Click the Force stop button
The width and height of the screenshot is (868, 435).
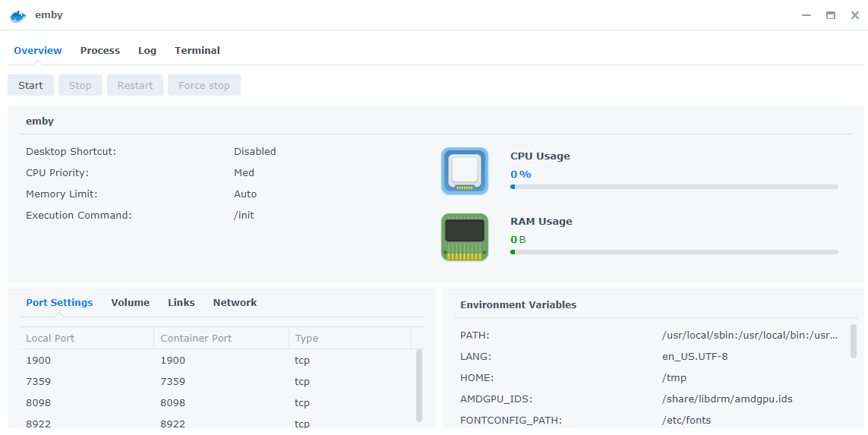point(204,86)
